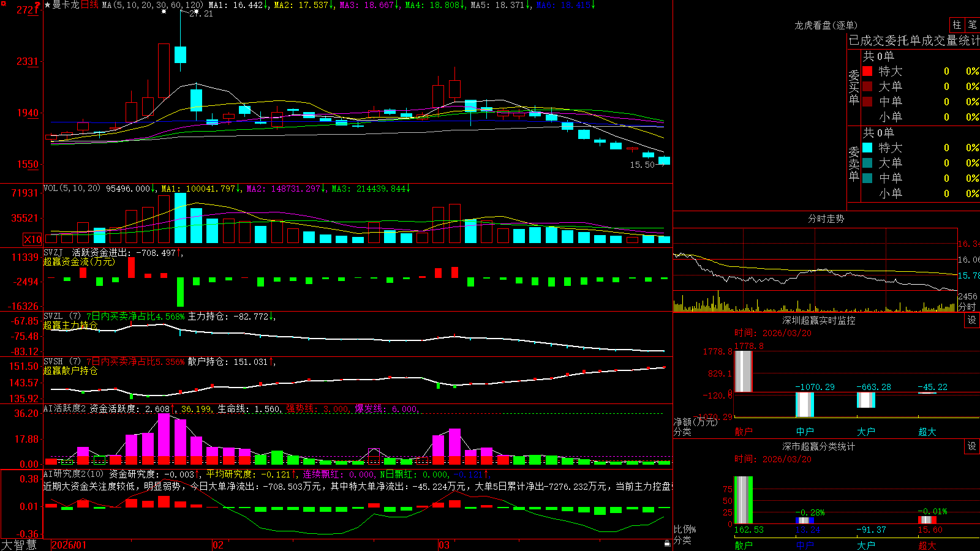Viewport: 980px width, 551px height.
Task: Click the X10 volume scale box
Action: 32,239
